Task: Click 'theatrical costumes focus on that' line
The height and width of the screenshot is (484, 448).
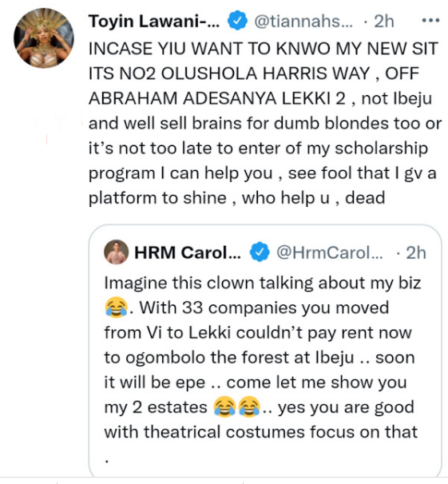Action: pos(260,431)
